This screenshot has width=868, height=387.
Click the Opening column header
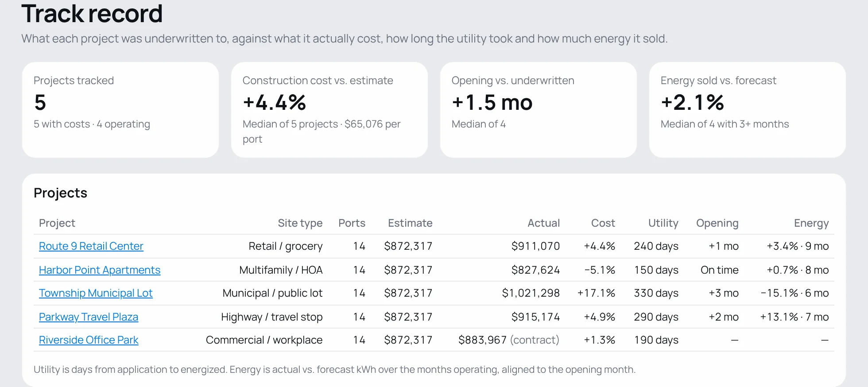point(717,223)
